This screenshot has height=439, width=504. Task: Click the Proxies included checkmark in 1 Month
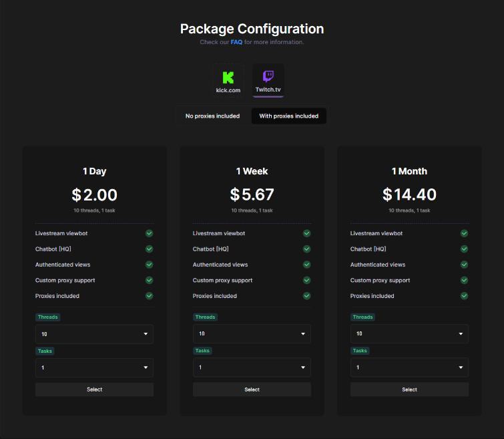464,296
